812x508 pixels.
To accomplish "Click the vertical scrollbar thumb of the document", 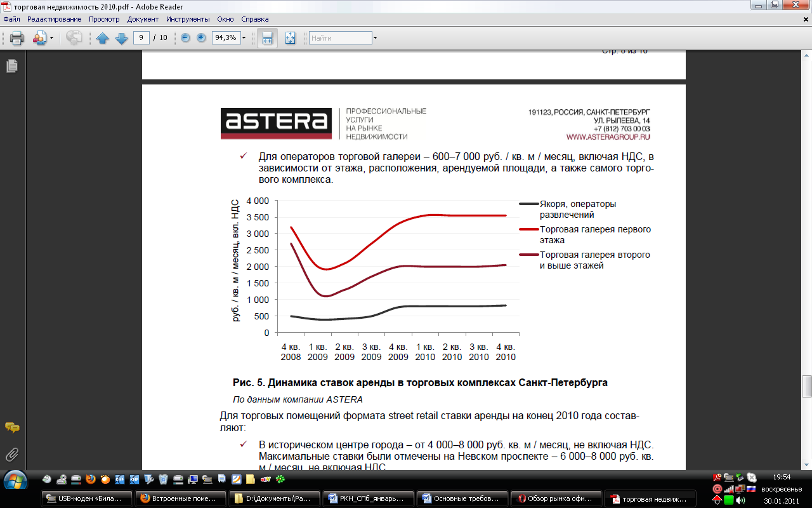I will pos(807,385).
